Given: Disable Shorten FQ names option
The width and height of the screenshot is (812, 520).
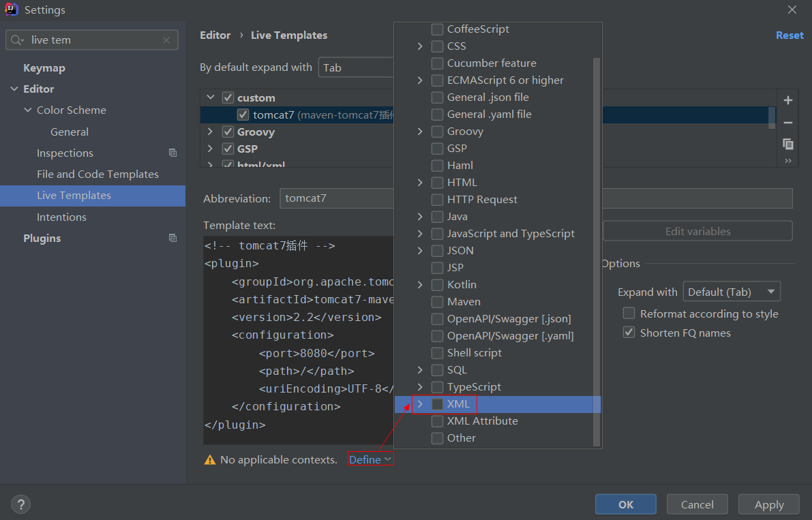Looking at the screenshot, I should [x=629, y=333].
